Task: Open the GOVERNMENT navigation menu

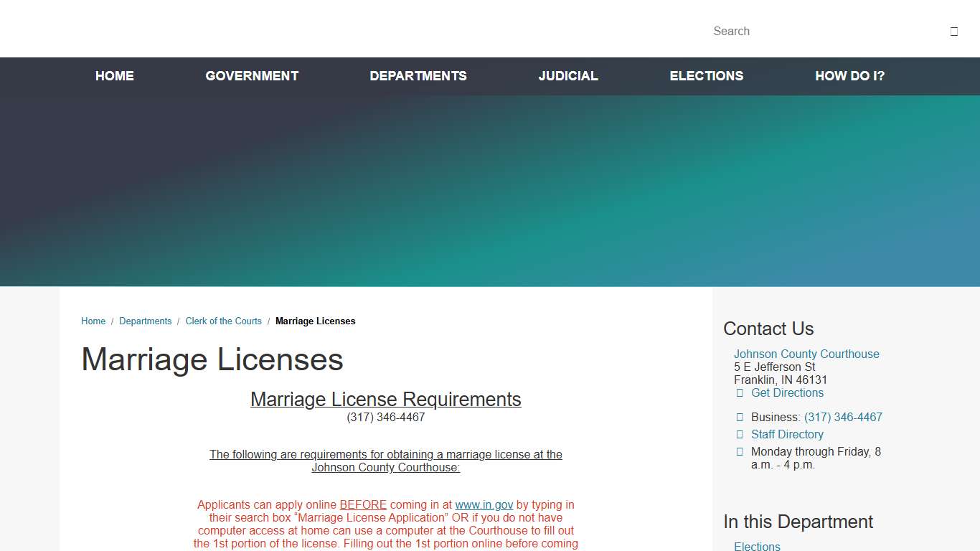Action: (x=252, y=75)
